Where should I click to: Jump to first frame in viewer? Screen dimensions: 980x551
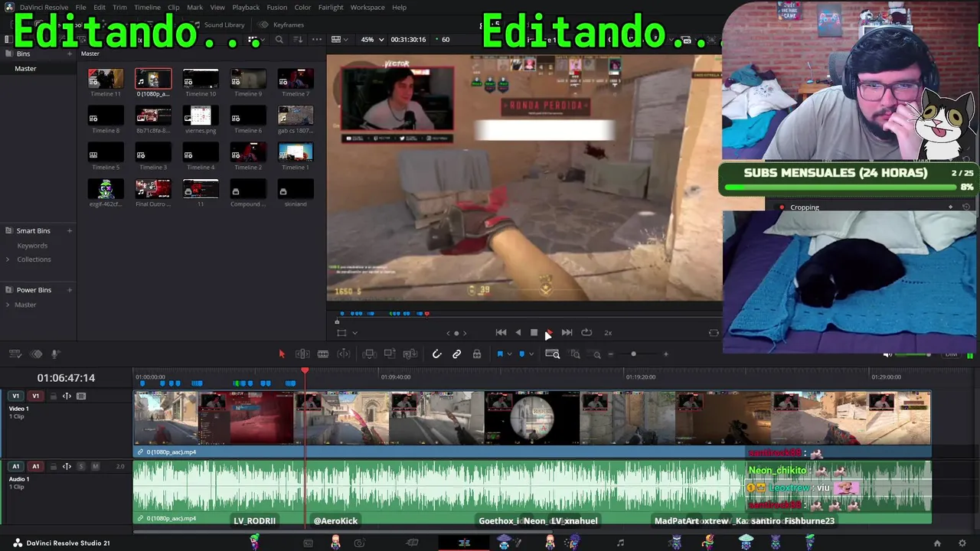[x=501, y=332]
